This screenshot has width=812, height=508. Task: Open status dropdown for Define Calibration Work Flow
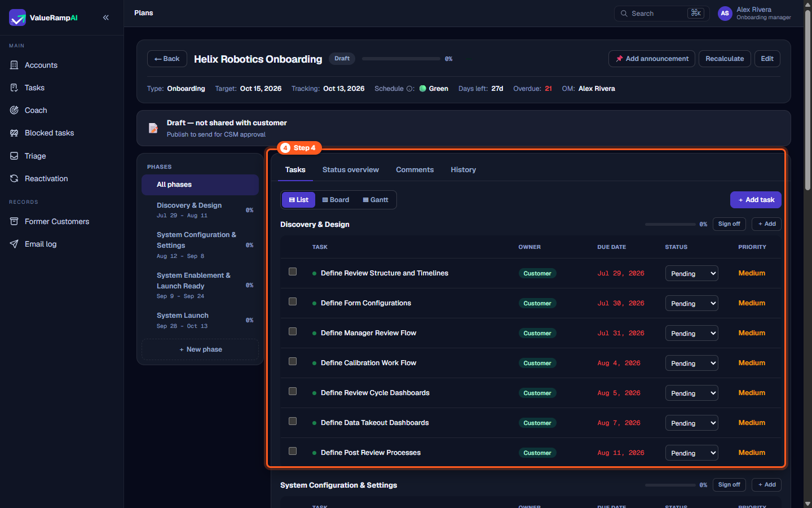[691, 363]
